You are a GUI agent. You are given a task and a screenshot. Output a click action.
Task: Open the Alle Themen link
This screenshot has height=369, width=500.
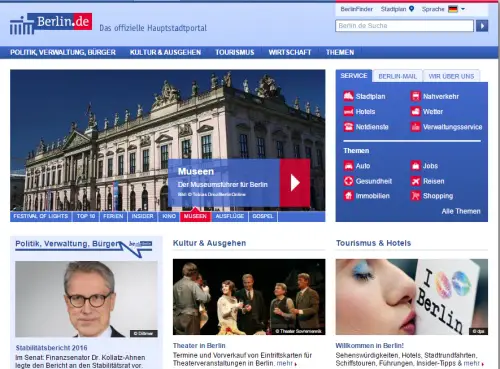(461, 211)
